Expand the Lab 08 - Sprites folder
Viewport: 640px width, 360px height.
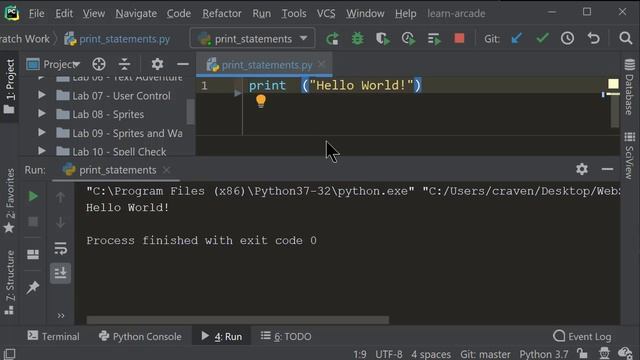pyautogui.click(x=41, y=113)
